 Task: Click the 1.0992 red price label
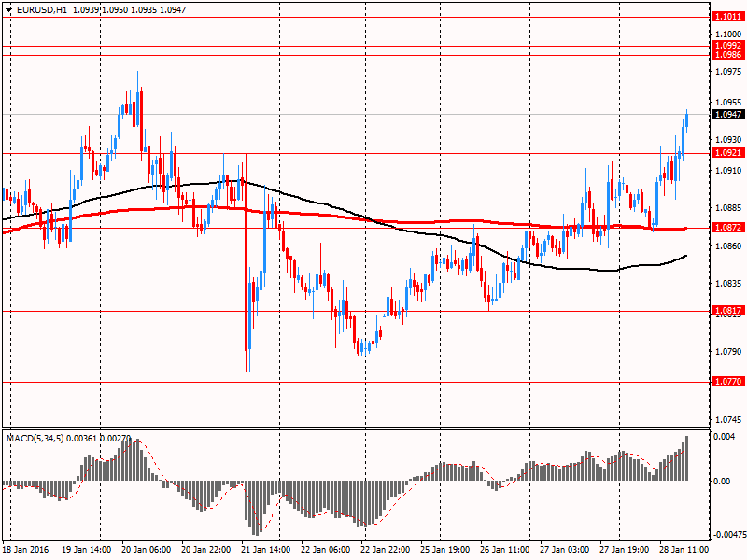(x=727, y=45)
